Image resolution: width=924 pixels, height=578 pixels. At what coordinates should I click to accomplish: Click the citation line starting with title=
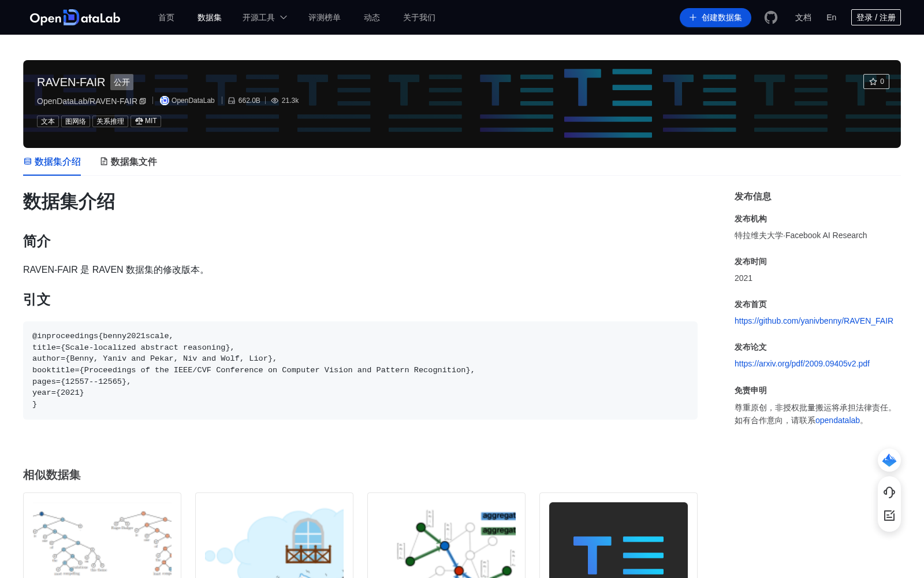click(133, 347)
